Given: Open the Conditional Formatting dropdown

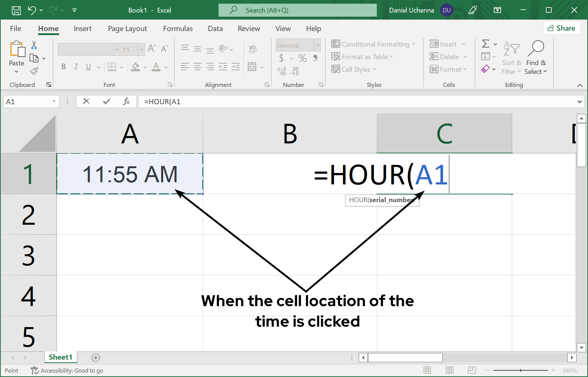Looking at the screenshot, I should 374,44.
